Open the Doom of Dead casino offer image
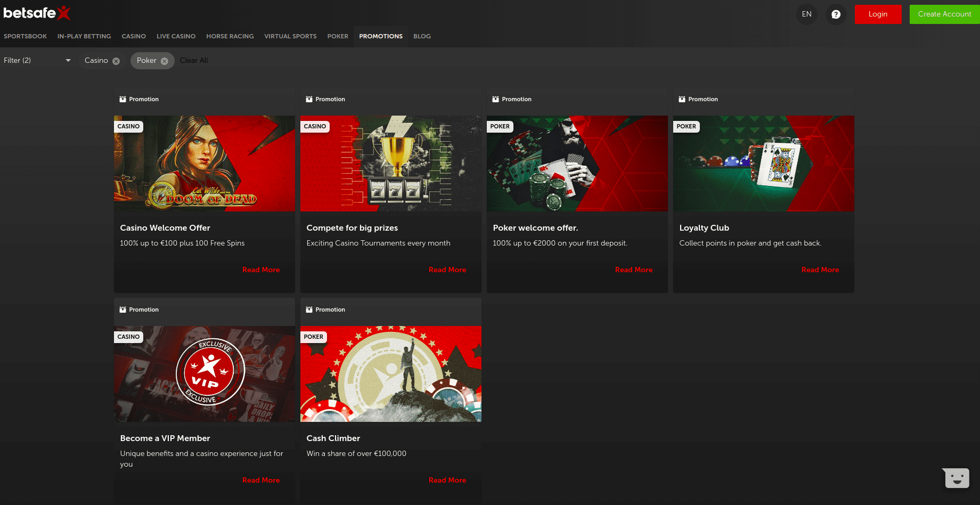Viewport: 980px width, 505px height. [205, 164]
